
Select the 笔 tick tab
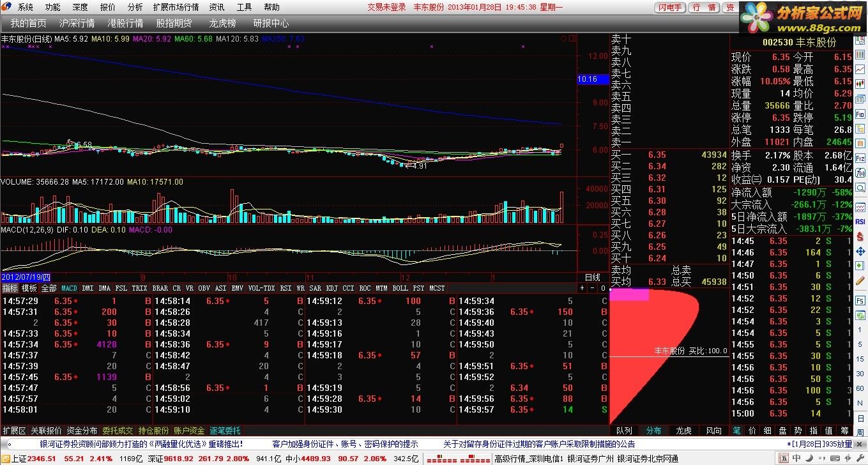tap(736, 431)
